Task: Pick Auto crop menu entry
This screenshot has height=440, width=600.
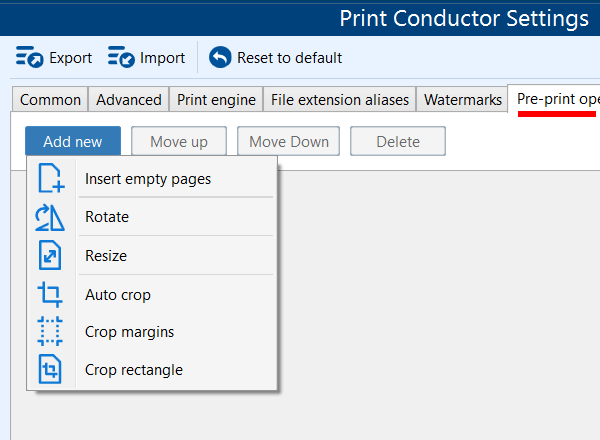Action: click(x=152, y=295)
